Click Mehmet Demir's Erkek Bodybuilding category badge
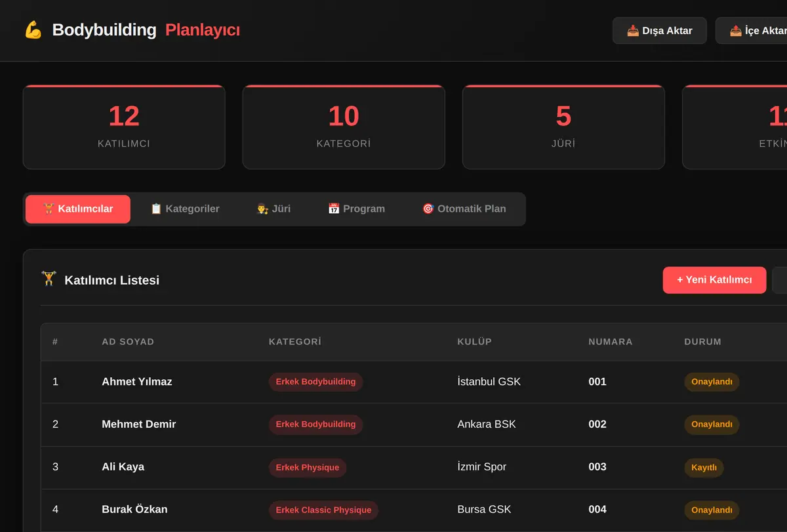This screenshot has width=787, height=532. point(315,424)
